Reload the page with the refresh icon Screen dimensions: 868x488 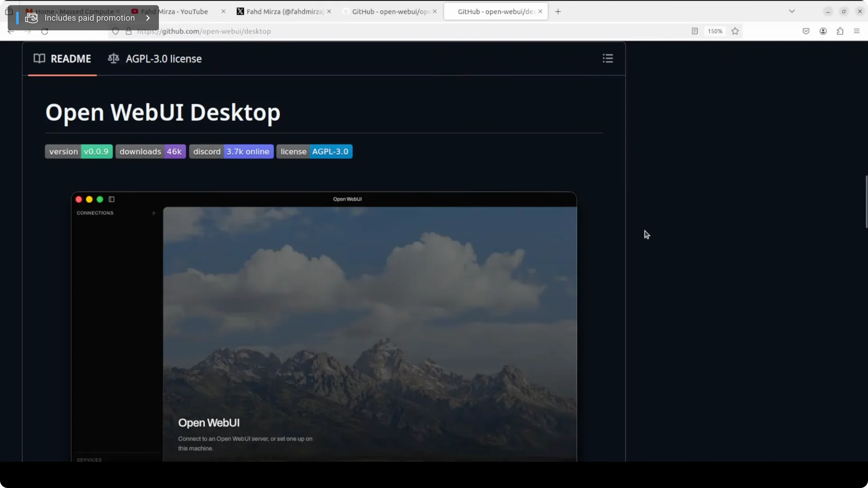(45, 31)
